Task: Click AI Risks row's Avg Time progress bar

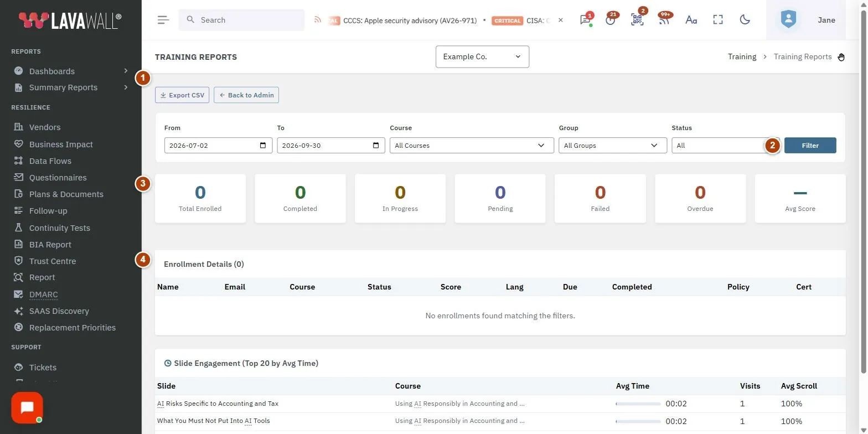Action: point(638,404)
